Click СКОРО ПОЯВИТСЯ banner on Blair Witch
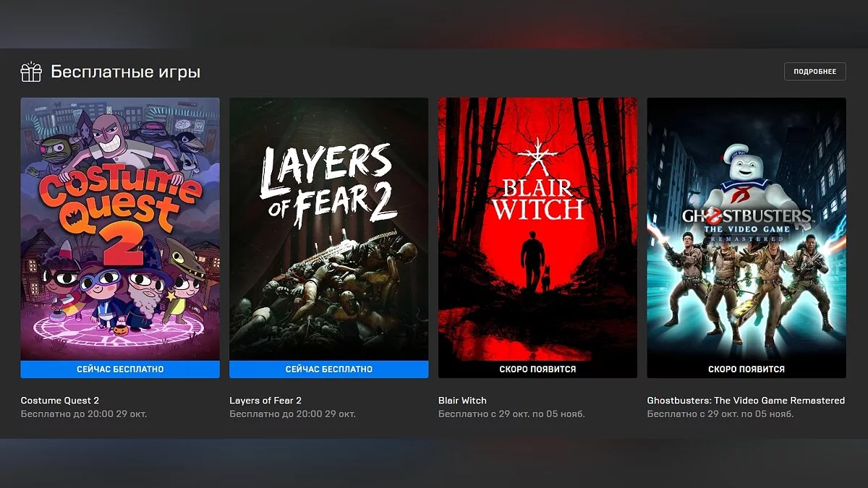 (537, 369)
